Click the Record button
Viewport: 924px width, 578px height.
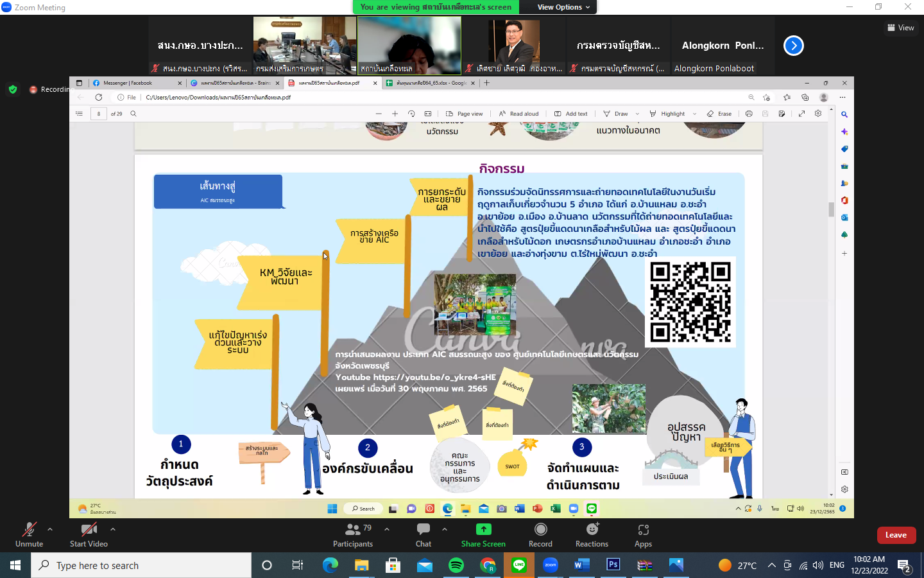pos(540,534)
